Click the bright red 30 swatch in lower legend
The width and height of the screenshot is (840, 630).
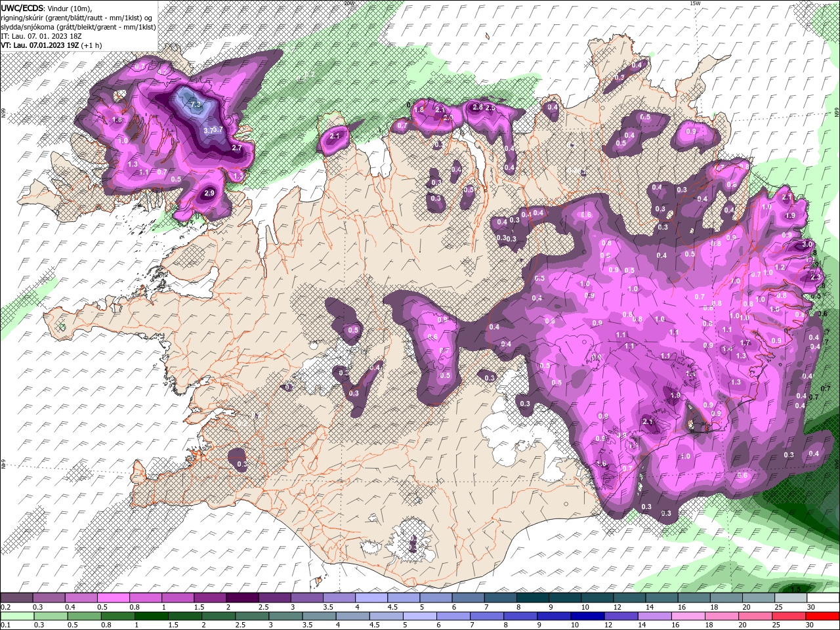click(823, 616)
